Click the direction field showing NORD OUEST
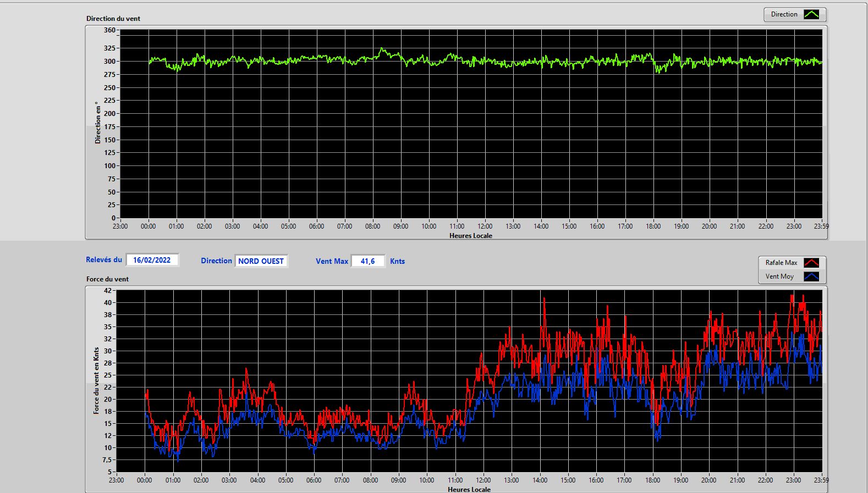The height and width of the screenshot is (493, 868). 261,261
